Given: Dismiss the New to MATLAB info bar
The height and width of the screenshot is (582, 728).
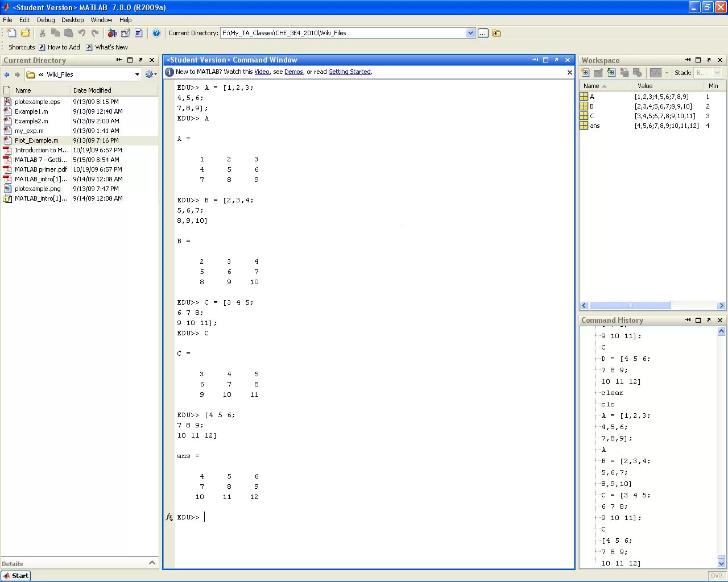Looking at the screenshot, I should [569, 72].
